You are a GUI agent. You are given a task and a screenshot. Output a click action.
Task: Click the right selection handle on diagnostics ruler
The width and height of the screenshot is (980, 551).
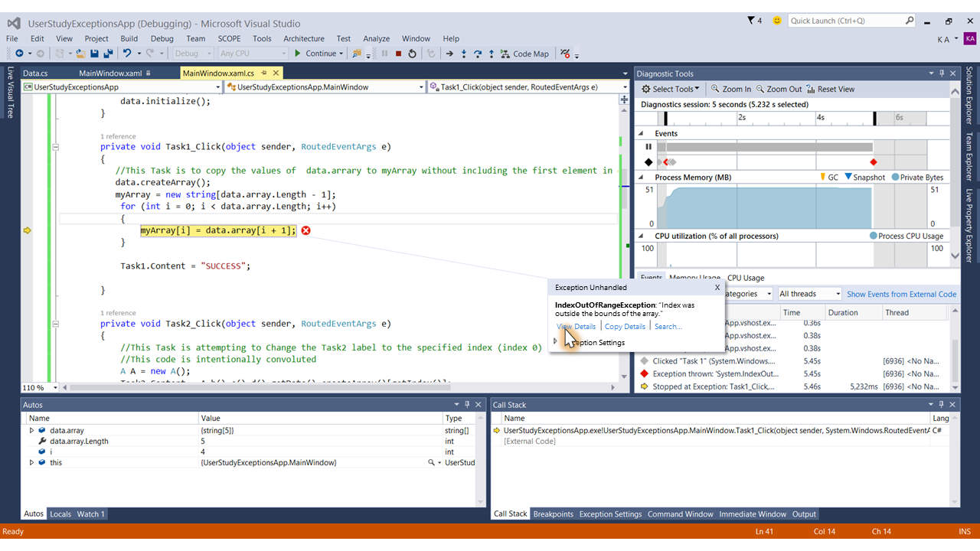[x=874, y=119]
